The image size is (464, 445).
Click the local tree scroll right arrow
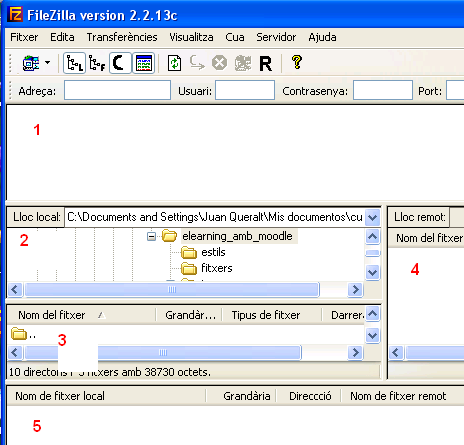355,289
